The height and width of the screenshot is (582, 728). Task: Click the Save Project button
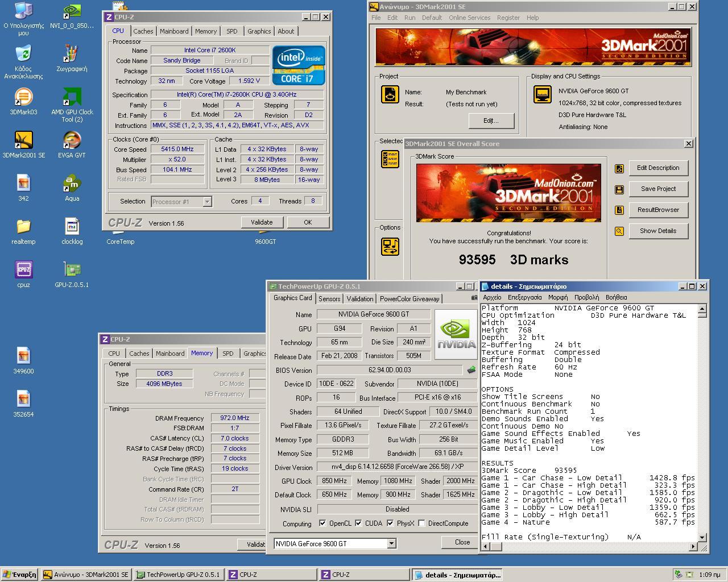pos(658,189)
